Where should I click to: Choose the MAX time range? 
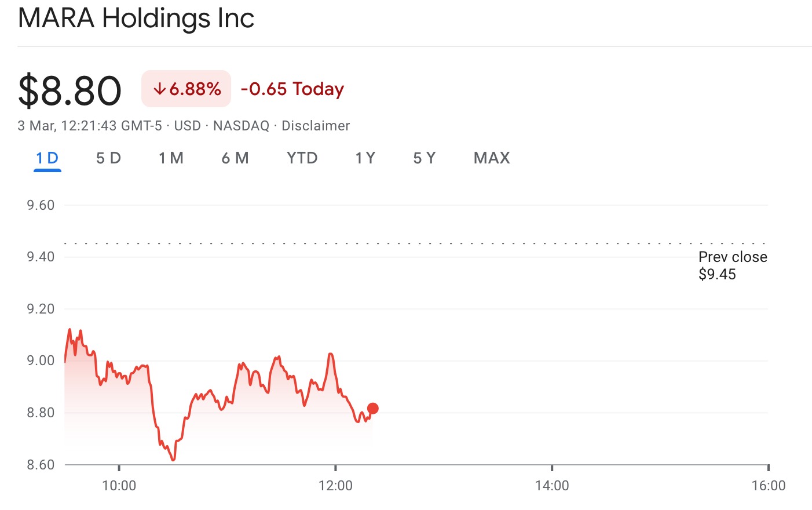click(492, 158)
